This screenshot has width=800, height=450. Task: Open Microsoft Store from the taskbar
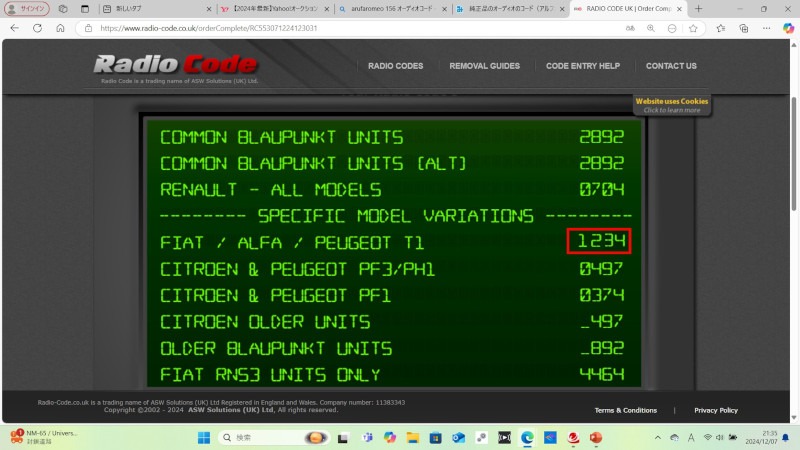[x=435, y=438]
